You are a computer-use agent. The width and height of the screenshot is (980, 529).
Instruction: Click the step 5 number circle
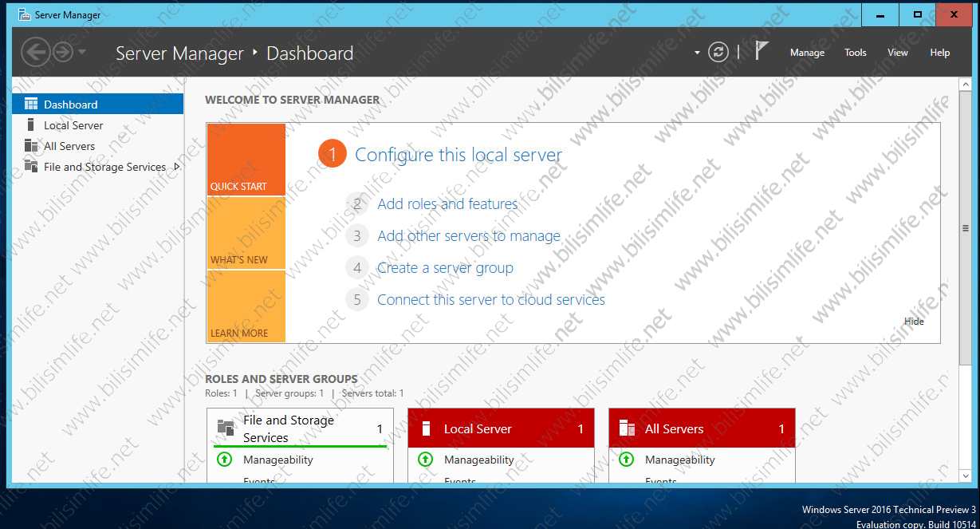pos(357,299)
